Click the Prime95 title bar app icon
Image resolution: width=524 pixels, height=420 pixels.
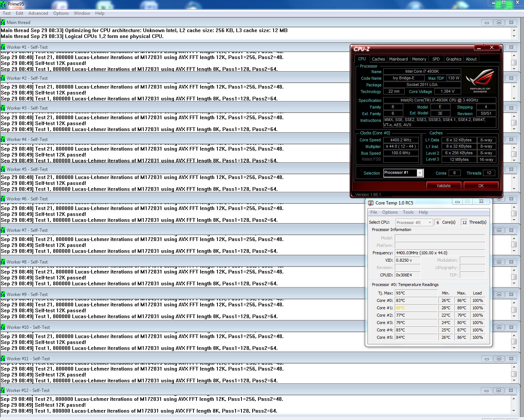3,4
